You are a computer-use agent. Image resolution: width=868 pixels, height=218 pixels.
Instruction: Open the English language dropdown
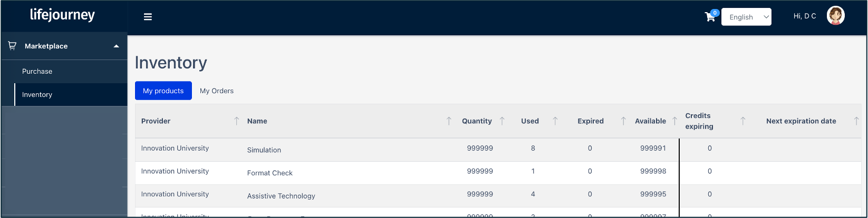click(x=746, y=17)
